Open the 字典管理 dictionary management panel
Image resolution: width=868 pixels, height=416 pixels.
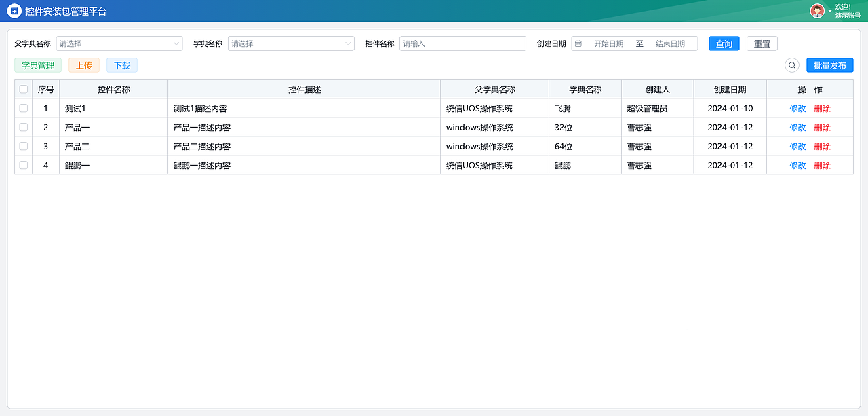38,65
